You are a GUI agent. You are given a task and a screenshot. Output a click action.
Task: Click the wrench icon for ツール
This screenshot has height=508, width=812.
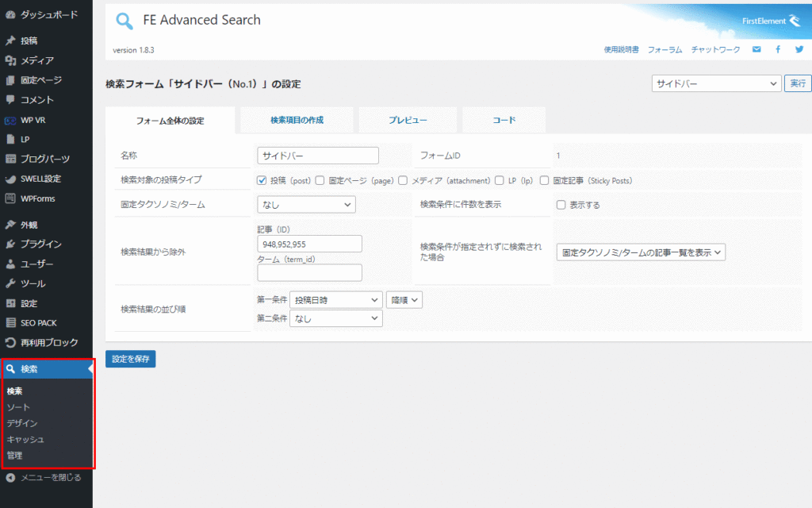point(10,283)
